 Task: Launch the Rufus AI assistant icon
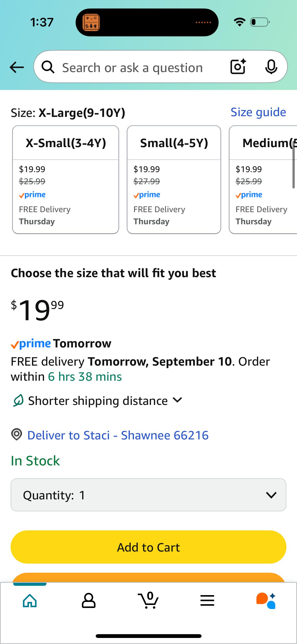pyautogui.click(x=266, y=601)
